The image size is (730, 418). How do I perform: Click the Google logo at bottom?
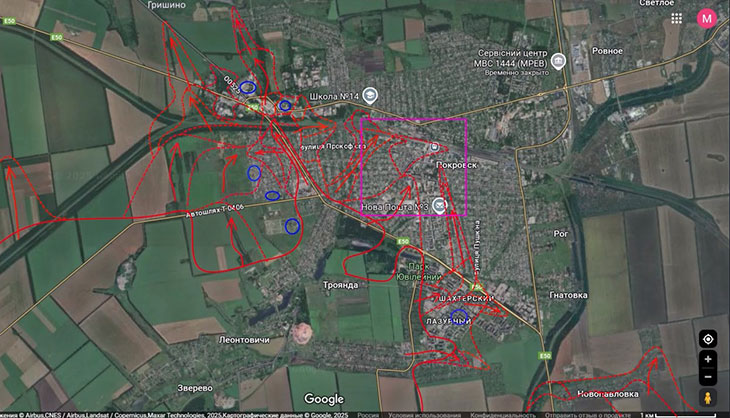tap(324, 399)
